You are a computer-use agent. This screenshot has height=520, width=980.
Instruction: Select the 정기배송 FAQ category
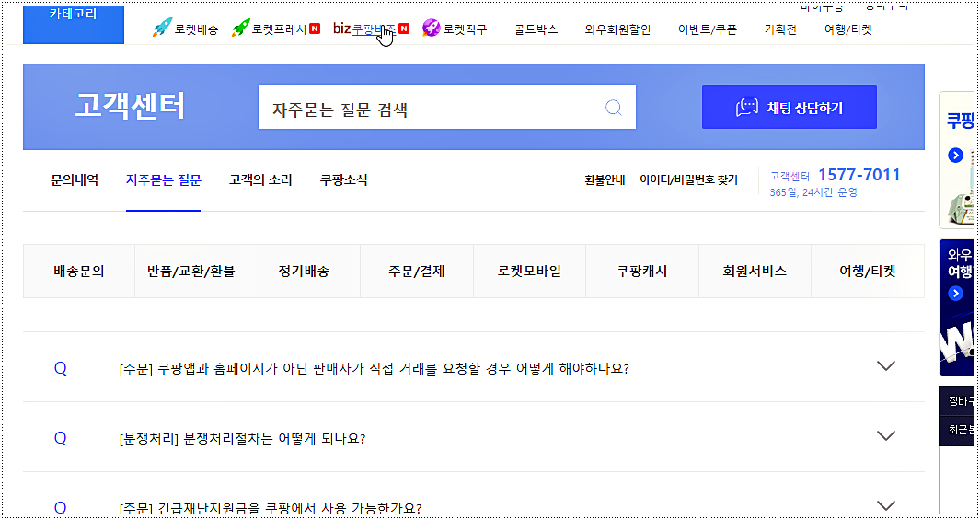point(304,272)
